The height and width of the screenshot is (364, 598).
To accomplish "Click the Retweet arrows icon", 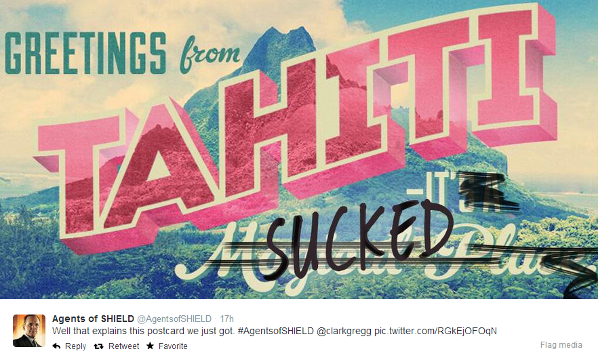I will (x=98, y=346).
